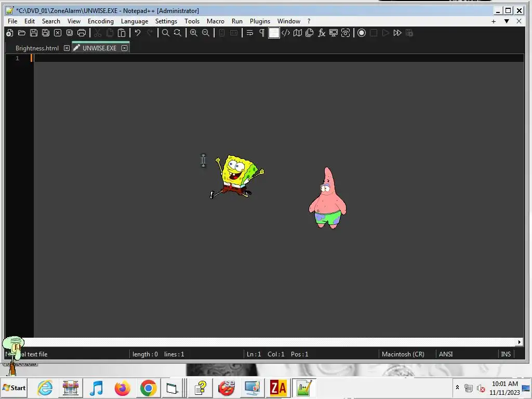Open Firefox from the taskbar
532x399 pixels.
123,388
